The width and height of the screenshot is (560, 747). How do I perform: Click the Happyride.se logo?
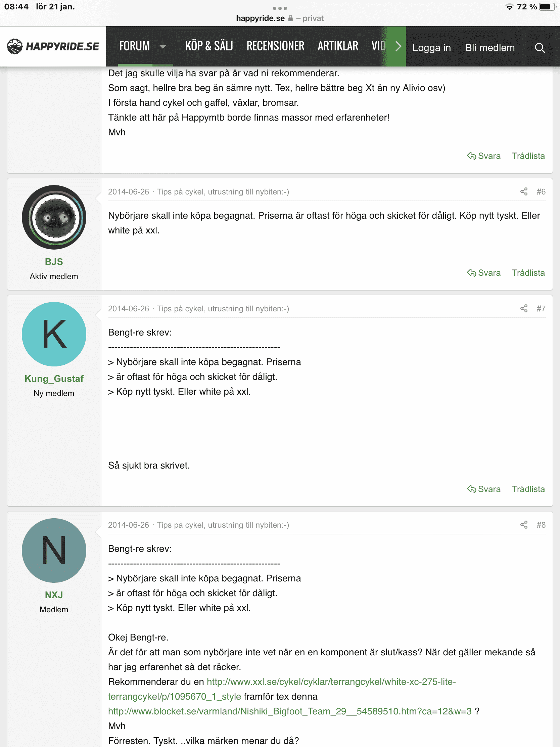point(53,47)
